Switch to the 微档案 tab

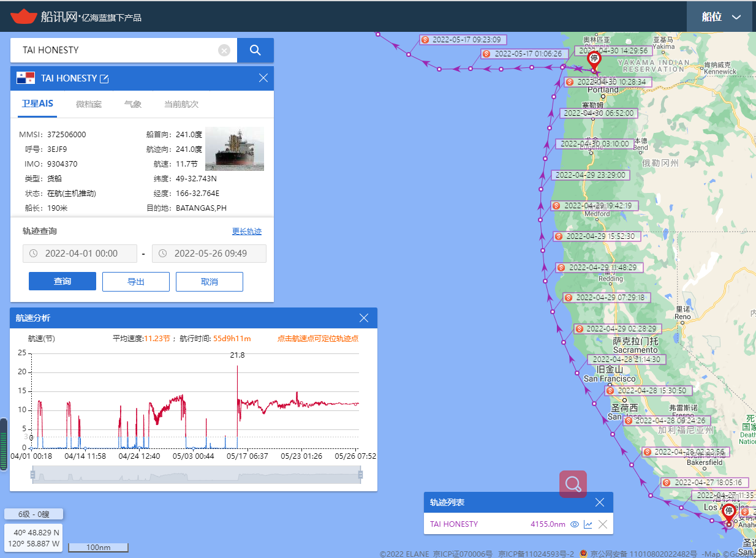pos(89,104)
